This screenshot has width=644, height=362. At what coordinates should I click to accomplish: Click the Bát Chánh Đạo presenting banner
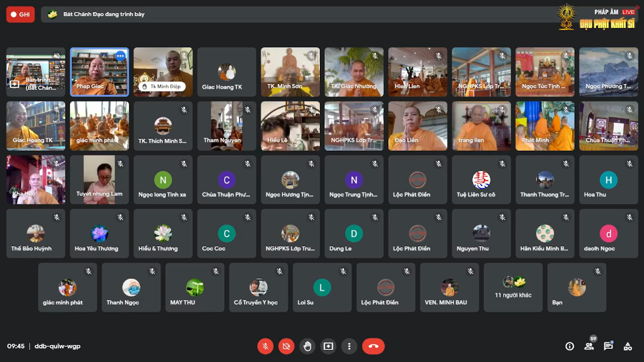104,14
